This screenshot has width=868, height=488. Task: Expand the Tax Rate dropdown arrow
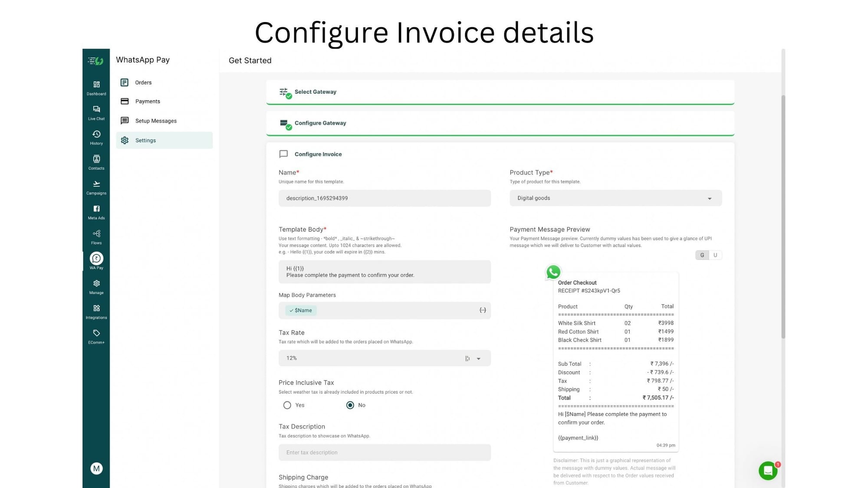[479, 359]
